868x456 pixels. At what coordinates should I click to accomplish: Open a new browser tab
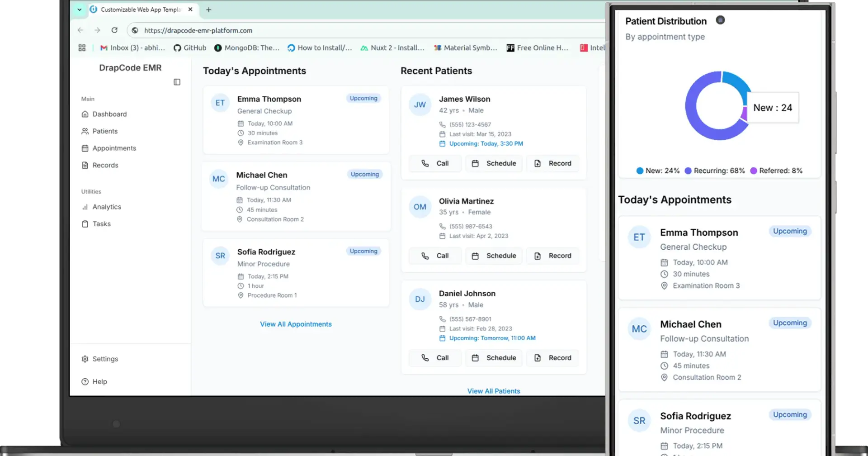point(208,9)
